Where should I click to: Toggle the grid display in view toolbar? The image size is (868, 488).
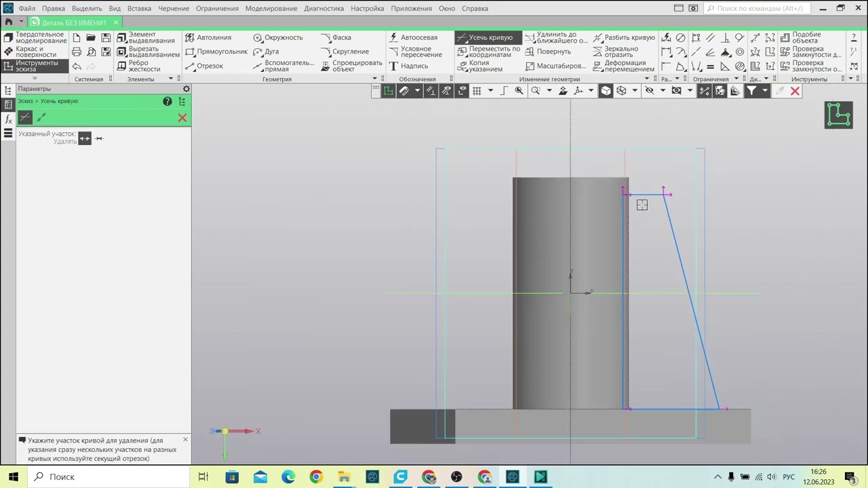[x=477, y=91]
